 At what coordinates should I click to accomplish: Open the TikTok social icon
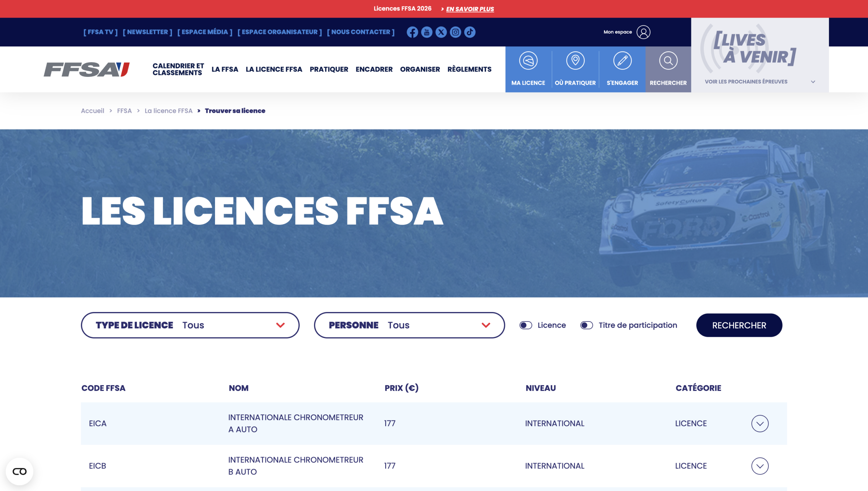pyautogui.click(x=470, y=32)
